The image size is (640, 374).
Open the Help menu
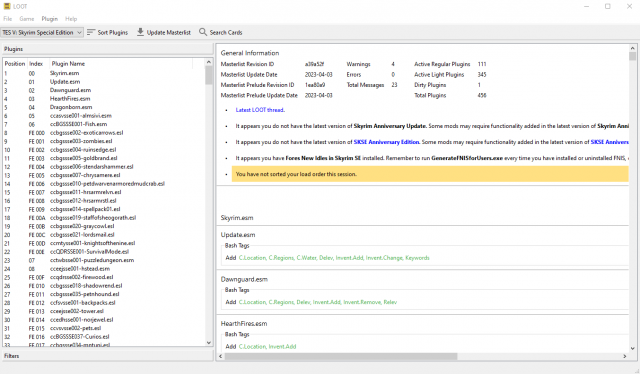(71, 19)
